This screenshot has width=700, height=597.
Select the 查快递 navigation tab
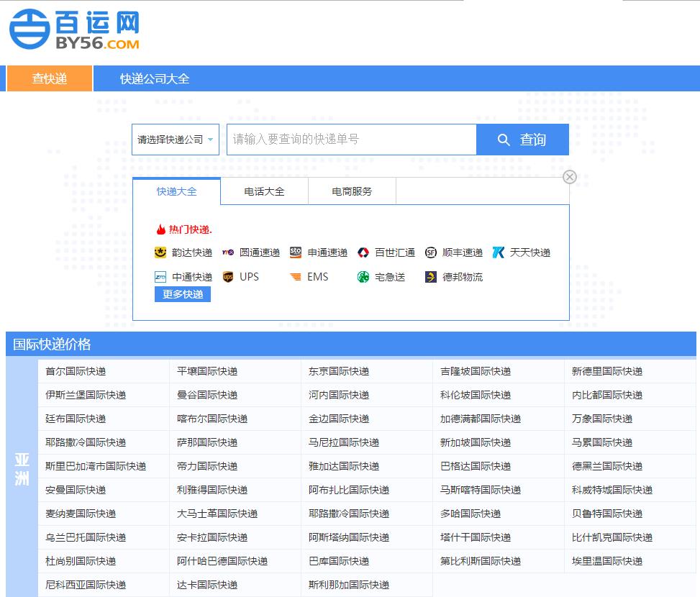tap(50, 78)
